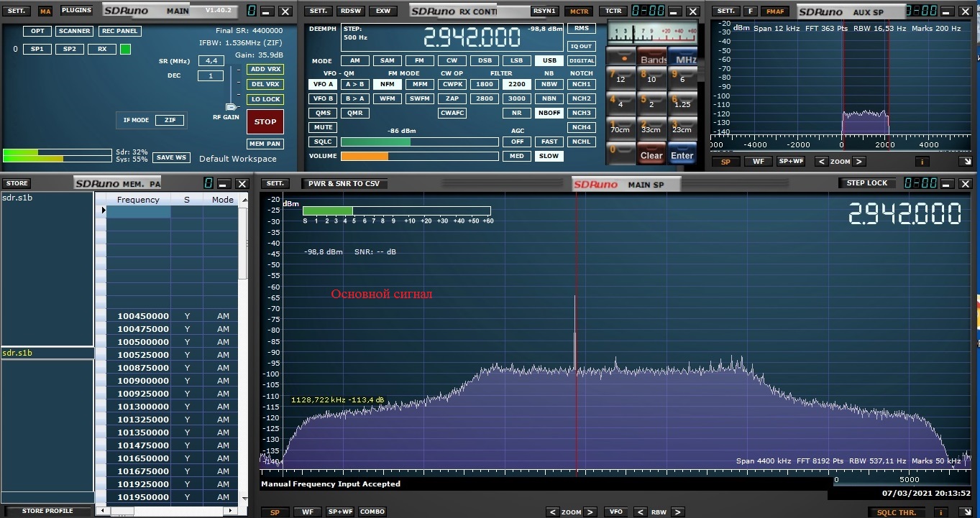Tap keypad key 4 labeled 4
Image resolution: width=980 pixels, height=518 pixels.
click(x=620, y=103)
